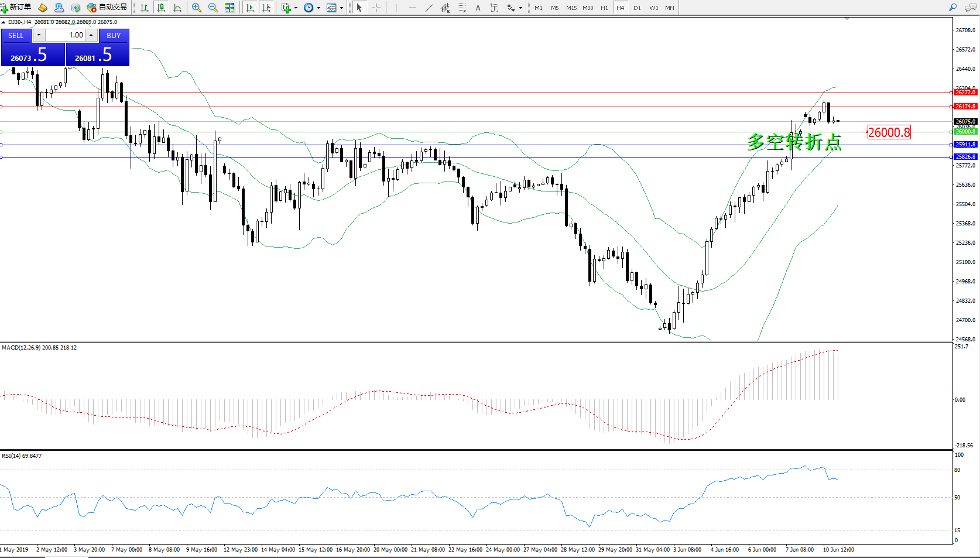Viewport: 980px width, 558px height.
Task: Expand the chart templates dropdown arrow
Action: point(341,8)
